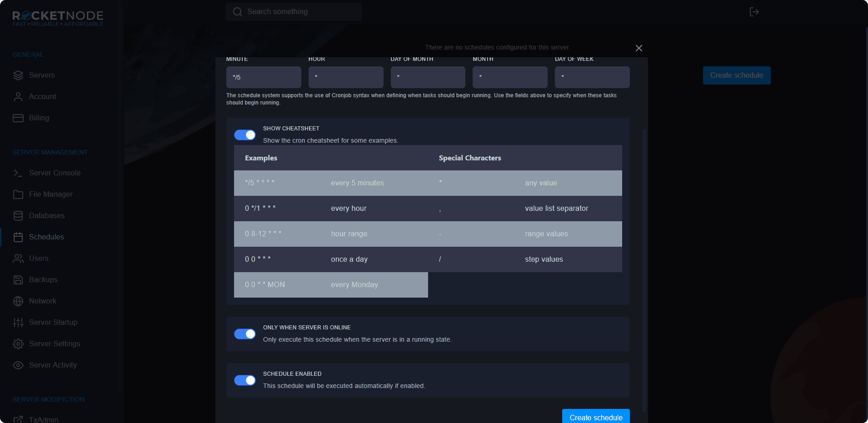Click the Server Console terminal icon
The image size is (868, 423).
pyautogui.click(x=18, y=173)
